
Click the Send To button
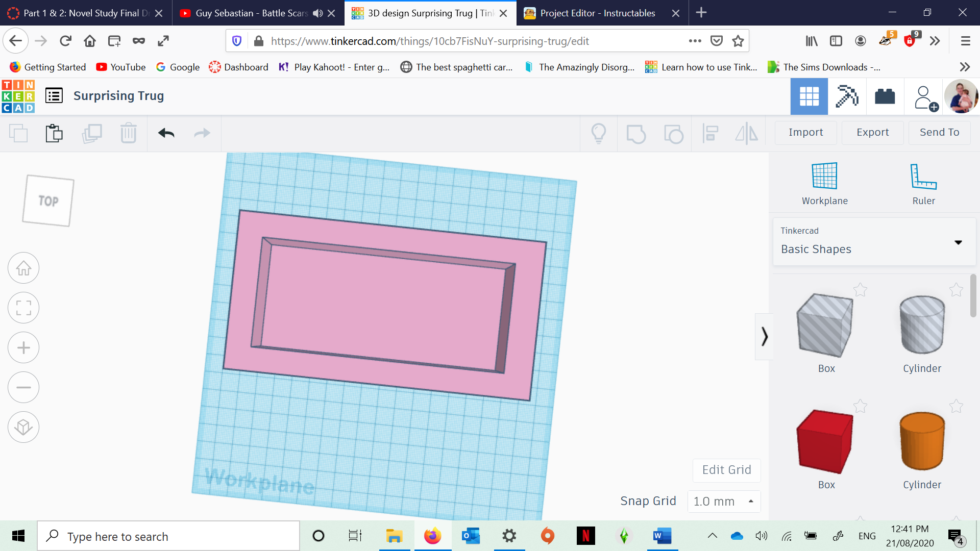pyautogui.click(x=939, y=133)
